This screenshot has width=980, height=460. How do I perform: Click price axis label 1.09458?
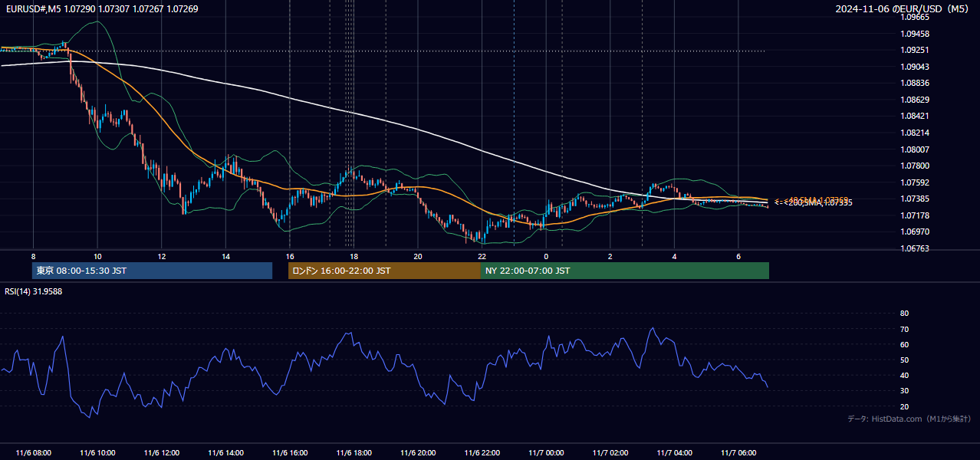(x=915, y=34)
